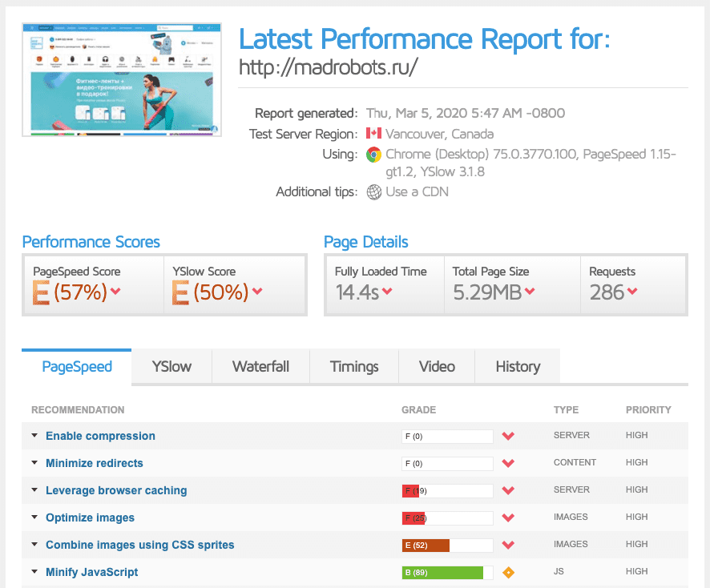Image resolution: width=710 pixels, height=588 pixels.
Task: Click the Combine images using CSS sprites link
Action: coord(139,545)
